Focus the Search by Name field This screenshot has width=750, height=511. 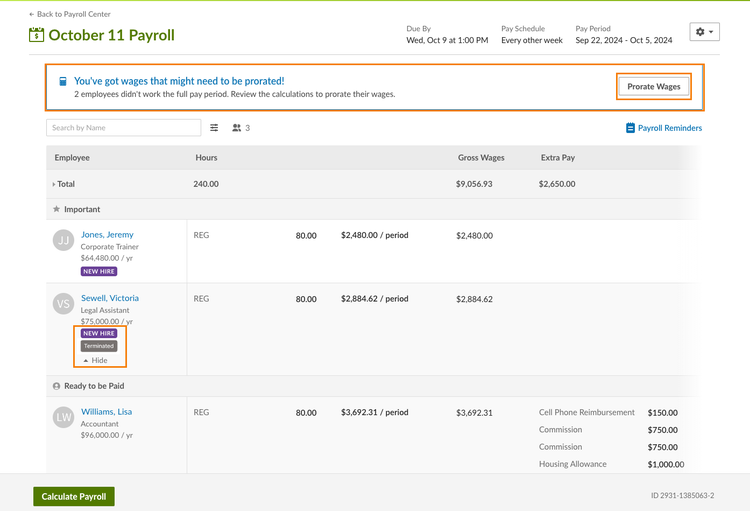[123, 128]
